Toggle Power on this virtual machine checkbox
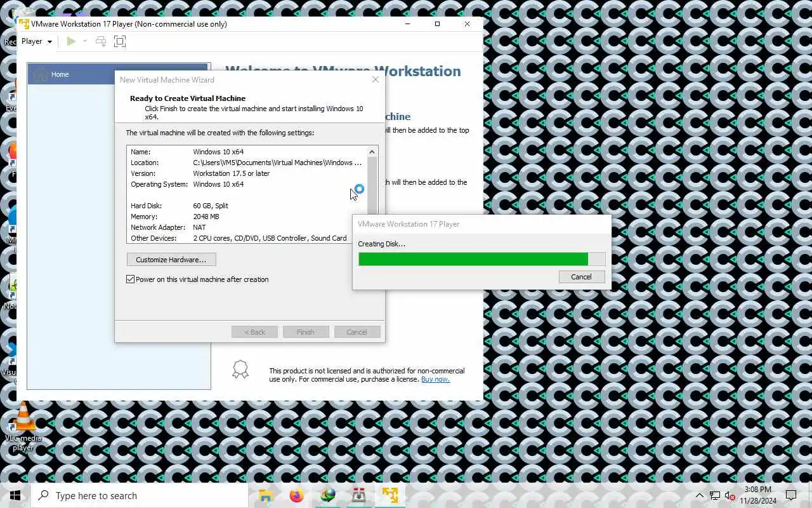This screenshot has height=508, width=812. [131, 279]
